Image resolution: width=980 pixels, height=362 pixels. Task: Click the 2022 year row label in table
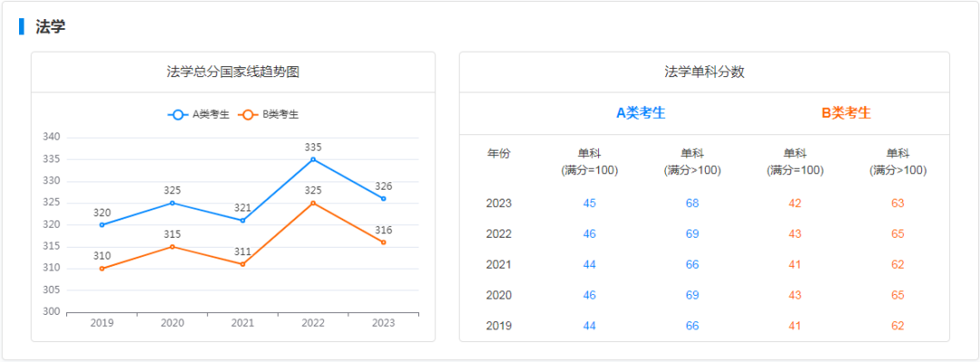click(x=499, y=234)
